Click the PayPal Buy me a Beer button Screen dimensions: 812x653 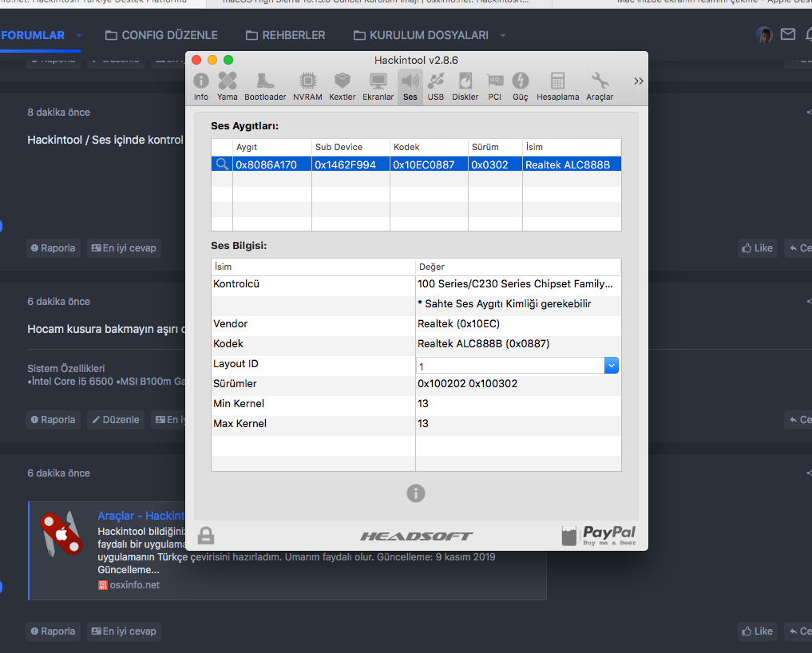point(599,535)
